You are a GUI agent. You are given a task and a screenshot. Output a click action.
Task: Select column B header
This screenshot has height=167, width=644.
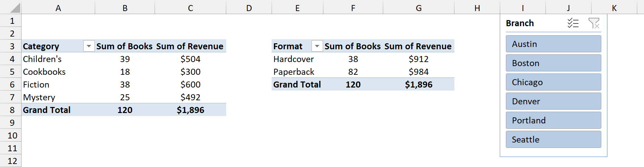[125, 8]
